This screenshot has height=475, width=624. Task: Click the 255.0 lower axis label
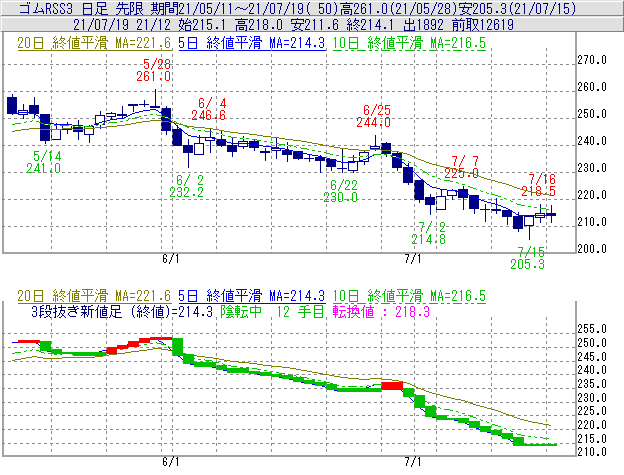[592, 329]
